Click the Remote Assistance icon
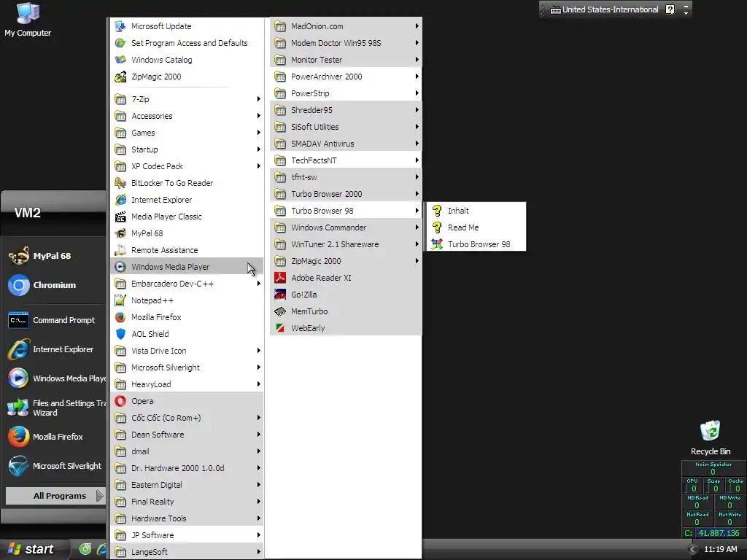 (x=120, y=250)
